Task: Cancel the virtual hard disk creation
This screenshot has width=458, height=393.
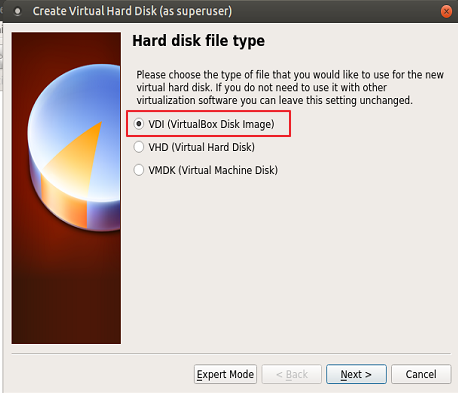Action: point(421,374)
